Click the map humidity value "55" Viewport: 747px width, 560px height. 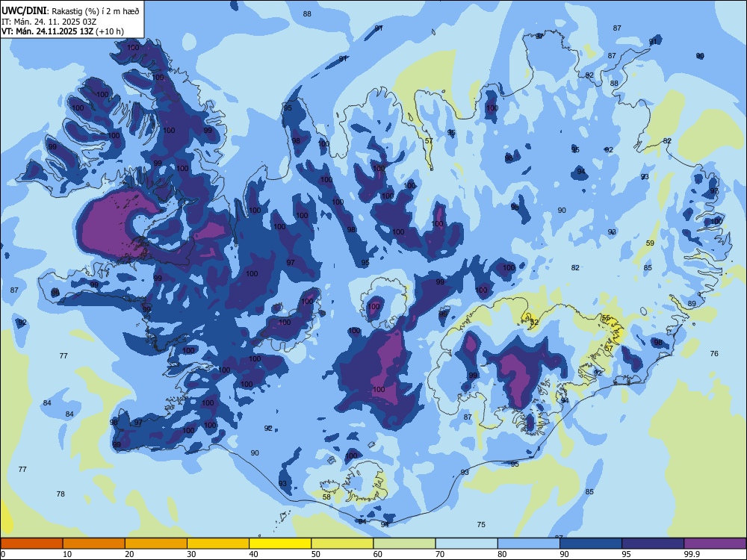coord(606,317)
